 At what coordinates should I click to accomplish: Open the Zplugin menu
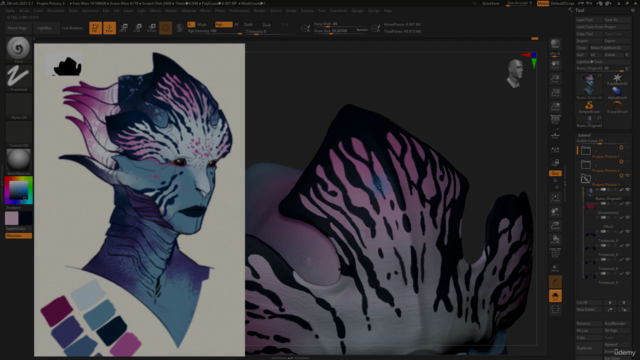pos(357,11)
